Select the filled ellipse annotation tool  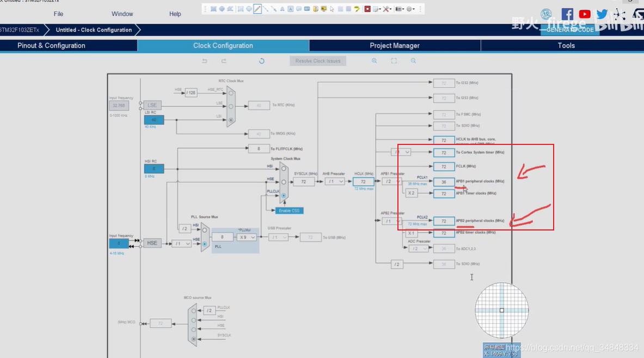tap(222, 9)
